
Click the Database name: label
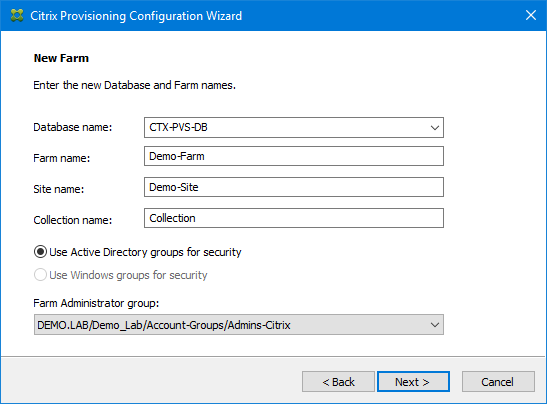click(73, 127)
